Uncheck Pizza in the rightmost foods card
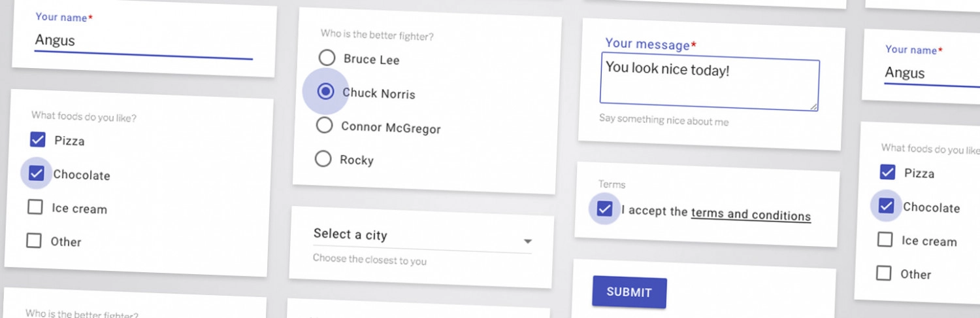 [888, 172]
